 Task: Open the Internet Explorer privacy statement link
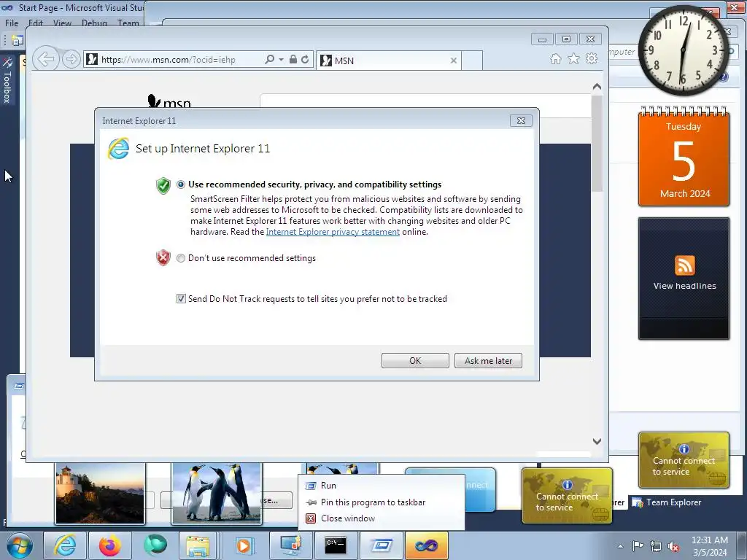click(333, 232)
